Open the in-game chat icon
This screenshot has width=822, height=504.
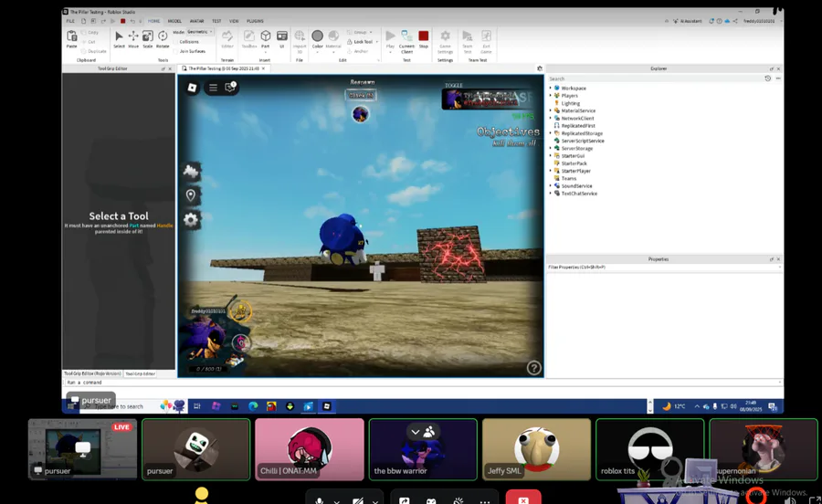230,87
